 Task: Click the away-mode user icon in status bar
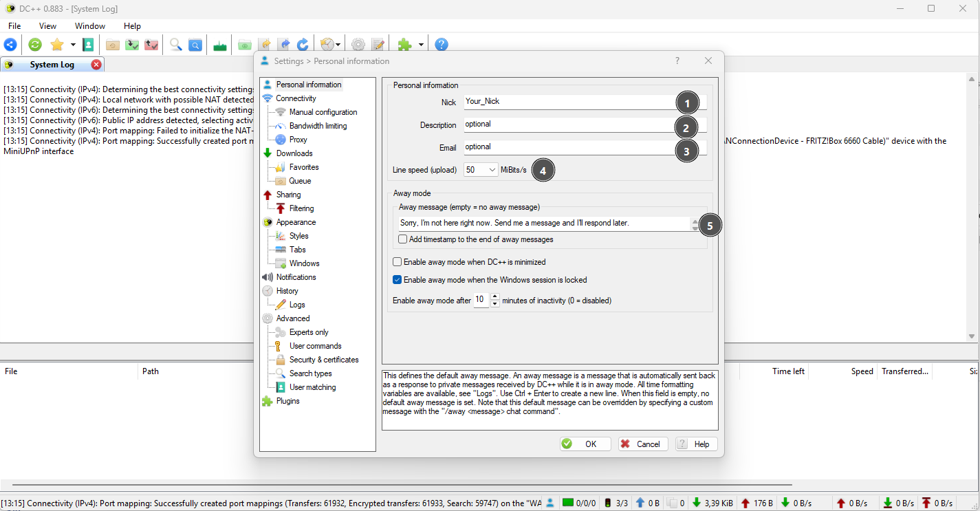click(550, 503)
